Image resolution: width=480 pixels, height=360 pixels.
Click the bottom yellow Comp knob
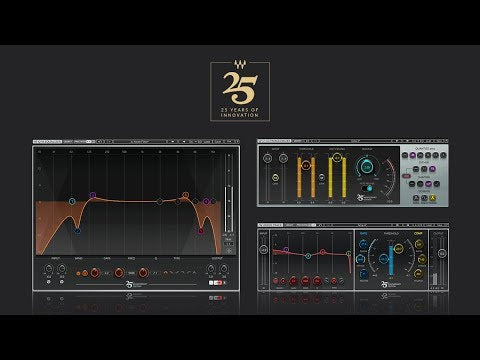click(x=418, y=274)
